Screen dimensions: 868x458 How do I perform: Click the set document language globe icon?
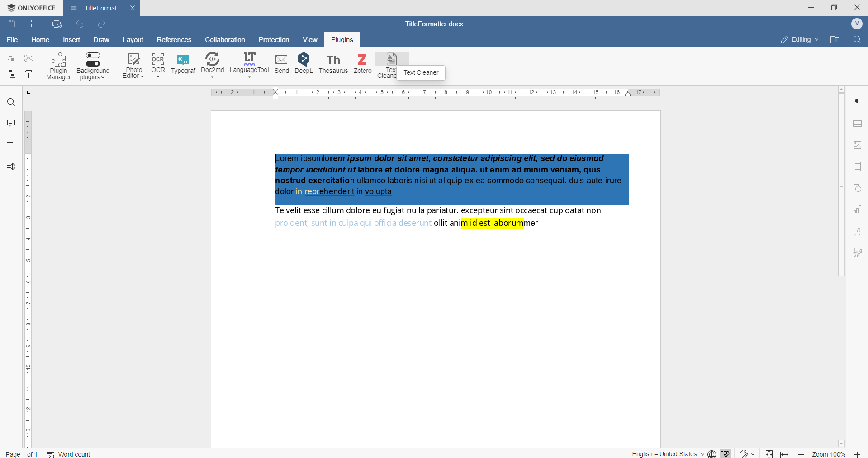point(712,454)
